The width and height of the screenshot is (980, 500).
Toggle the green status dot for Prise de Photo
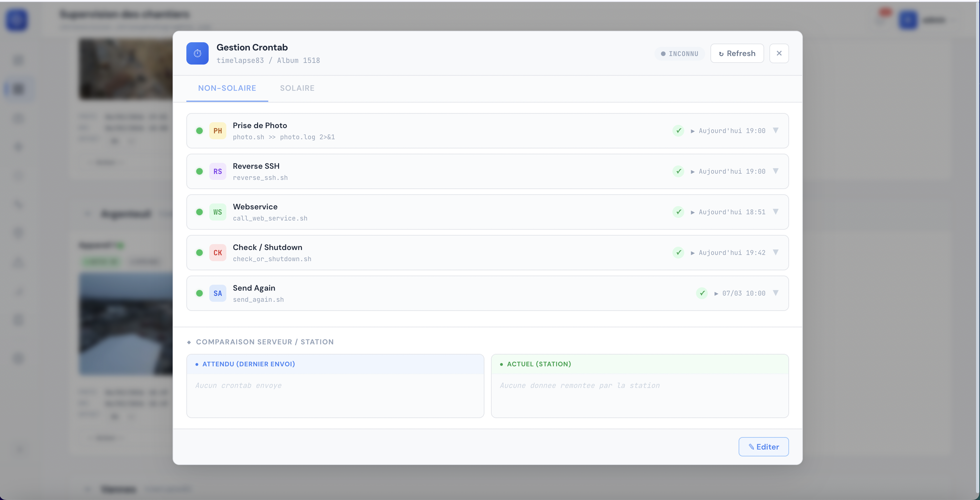click(200, 130)
